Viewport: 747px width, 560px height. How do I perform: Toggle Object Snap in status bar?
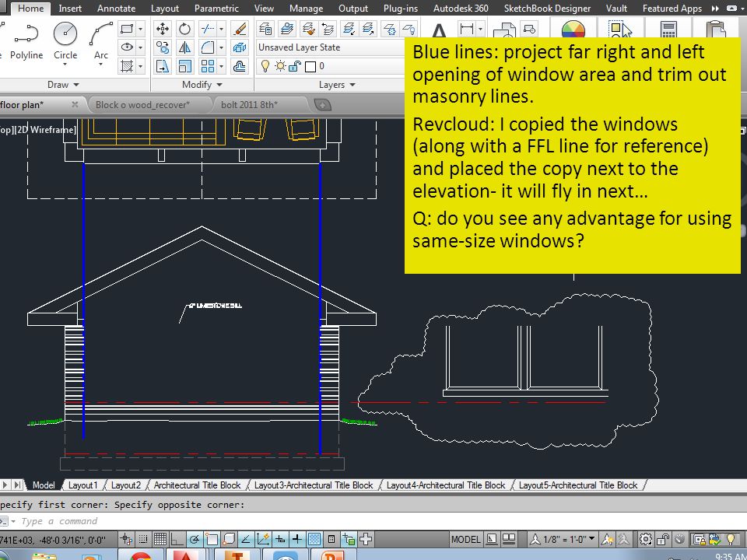point(212,539)
